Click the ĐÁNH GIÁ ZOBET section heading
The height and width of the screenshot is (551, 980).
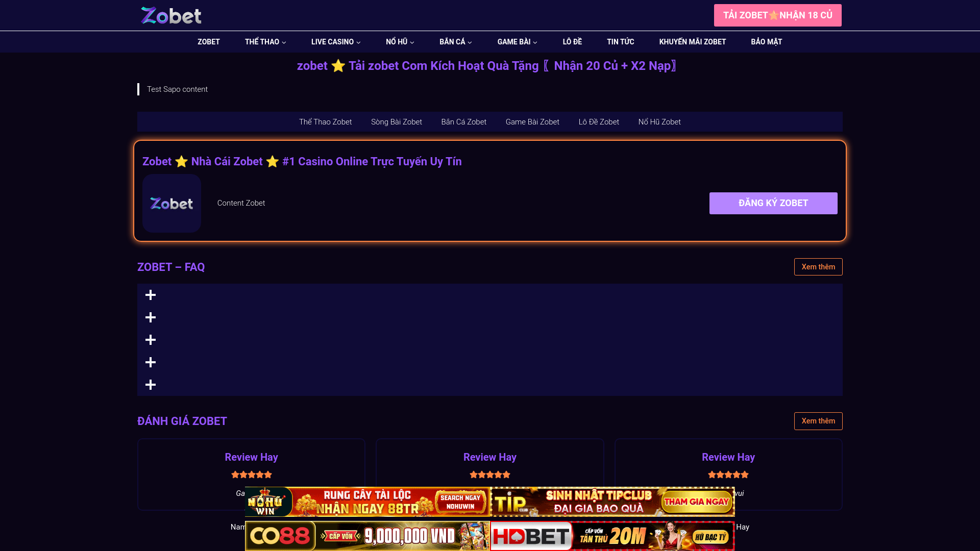tap(182, 421)
